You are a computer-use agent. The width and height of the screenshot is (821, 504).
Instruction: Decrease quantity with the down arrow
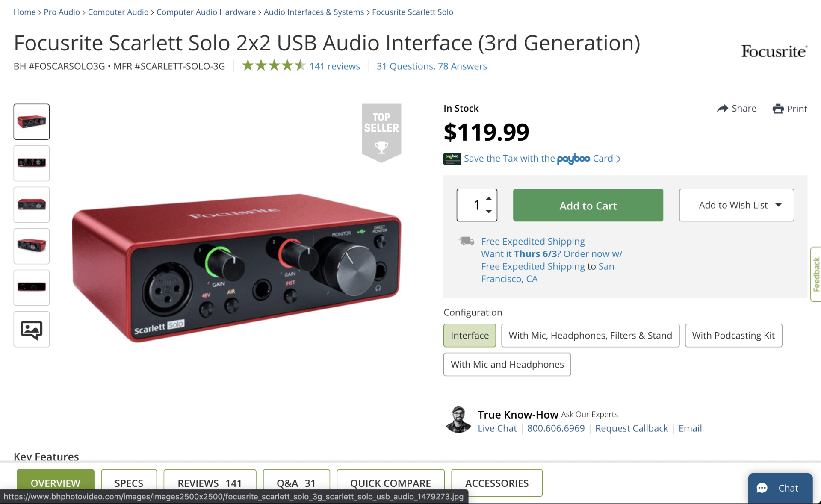[489, 212]
